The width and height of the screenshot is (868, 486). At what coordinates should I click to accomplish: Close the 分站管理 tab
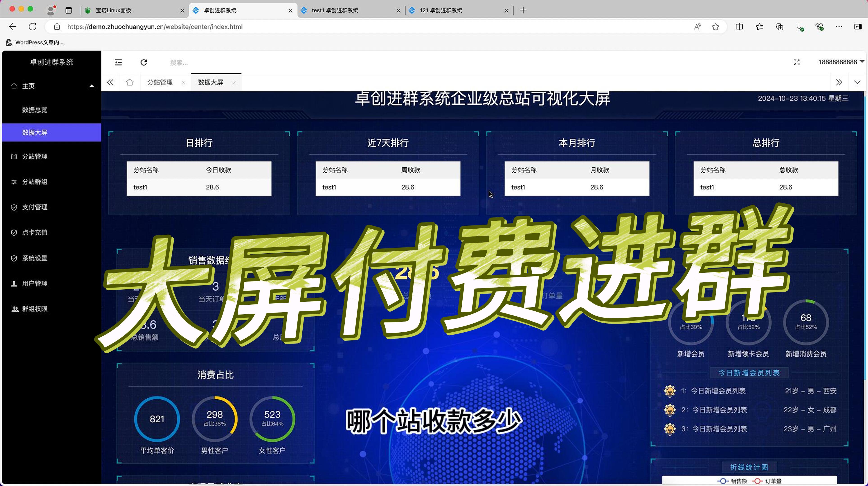(183, 83)
